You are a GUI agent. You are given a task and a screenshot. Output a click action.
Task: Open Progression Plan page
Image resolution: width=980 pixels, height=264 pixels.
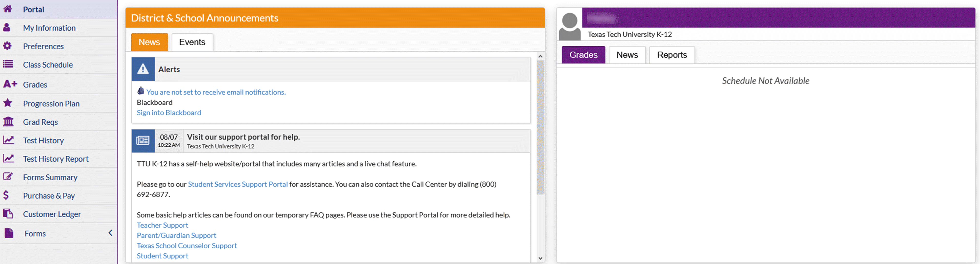click(x=59, y=103)
